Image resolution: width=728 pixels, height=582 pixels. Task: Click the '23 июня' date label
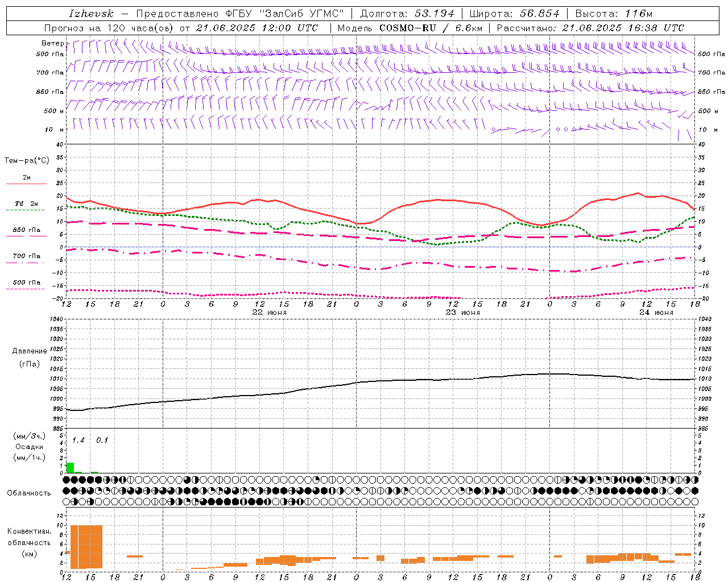462,313
